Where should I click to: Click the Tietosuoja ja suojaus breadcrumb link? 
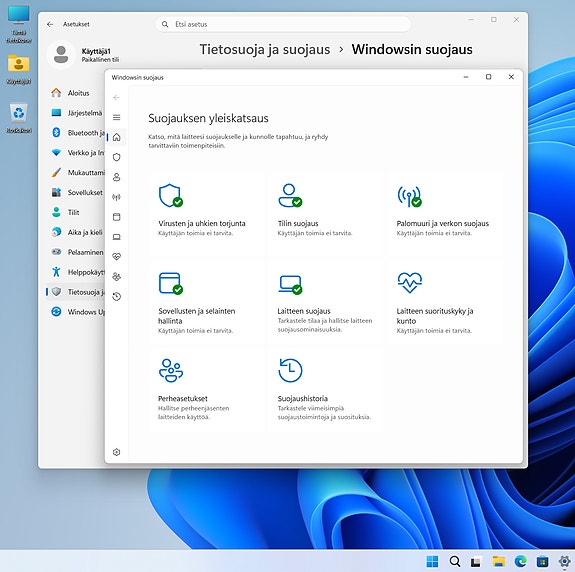(264, 50)
